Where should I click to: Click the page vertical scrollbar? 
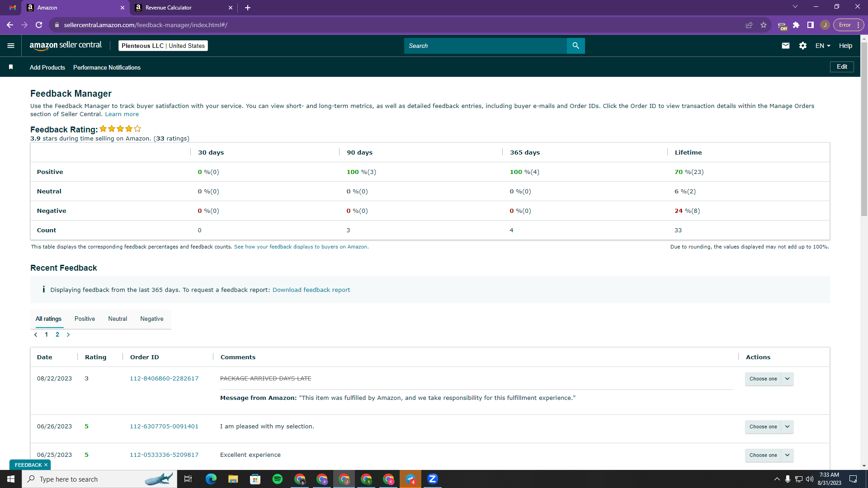[864, 130]
